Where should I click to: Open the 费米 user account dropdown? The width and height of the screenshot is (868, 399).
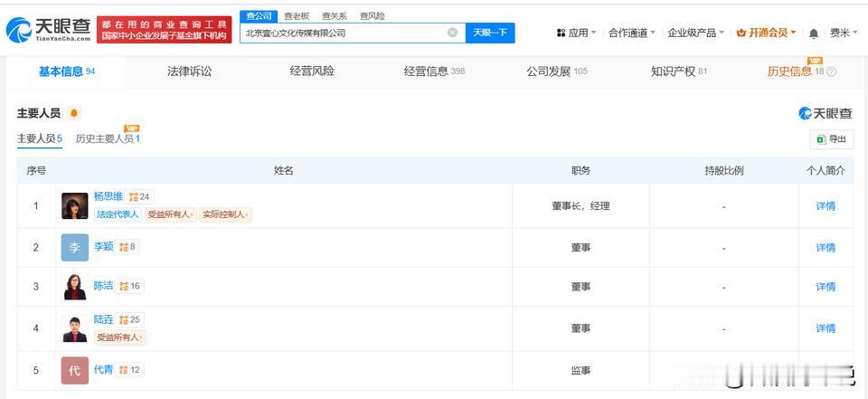pyautogui.click(x=843, y=33)
